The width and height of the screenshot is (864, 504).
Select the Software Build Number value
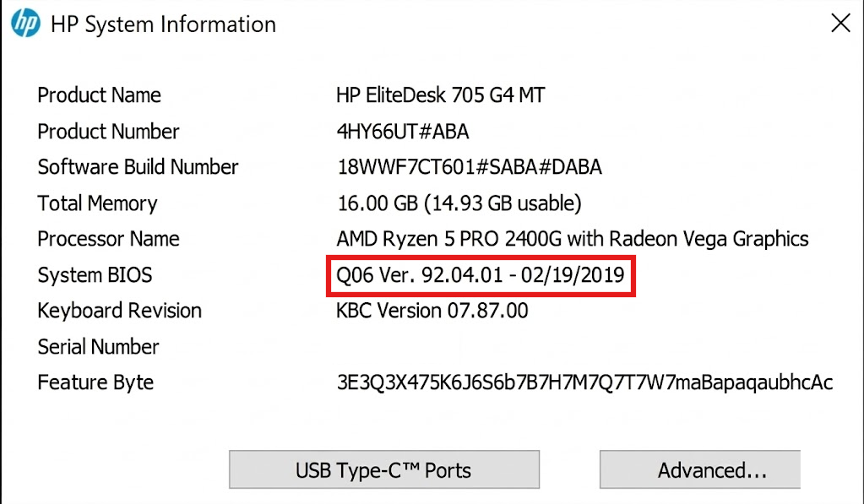[468, 167]
